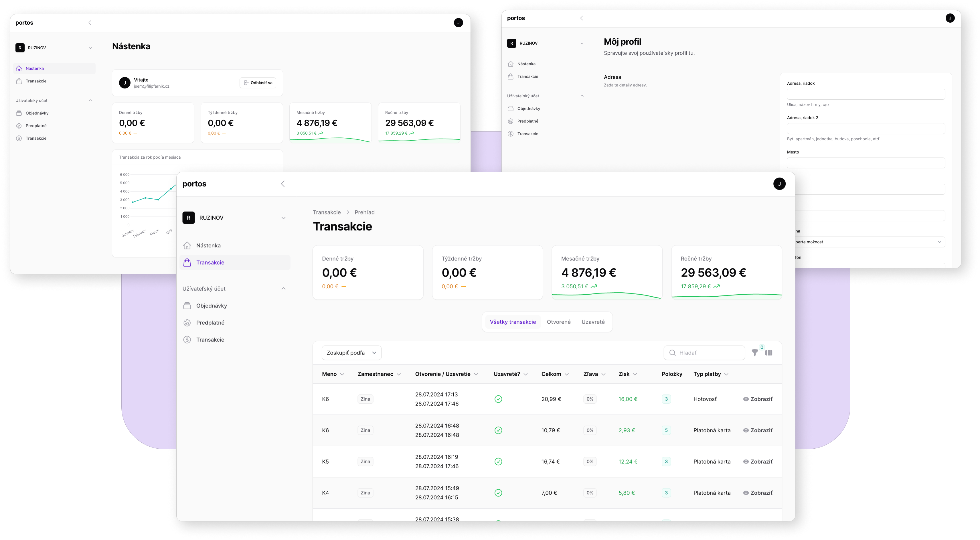
Task: Collapse the Užívateľský účet section in front sidebar
Action: pos(283,288)
